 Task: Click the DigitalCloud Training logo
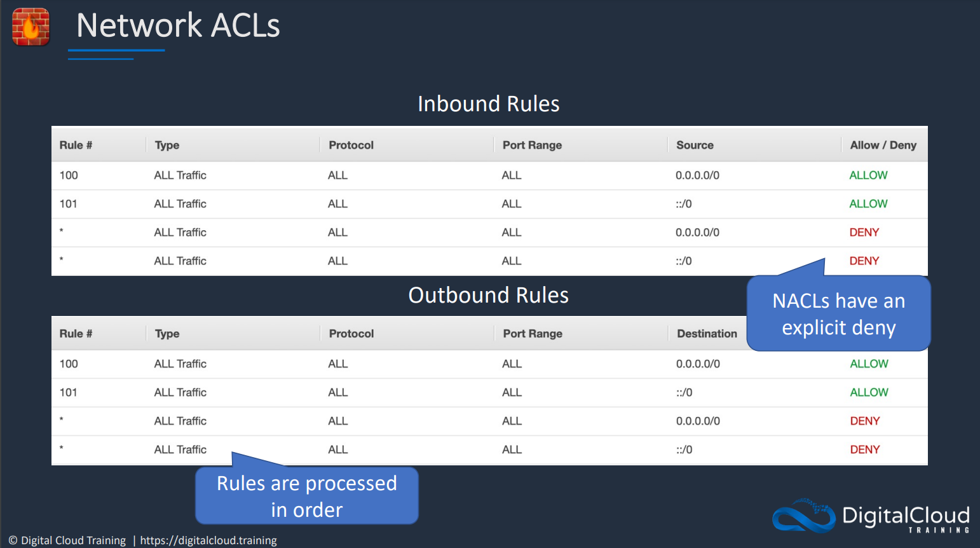coord(871,516)
